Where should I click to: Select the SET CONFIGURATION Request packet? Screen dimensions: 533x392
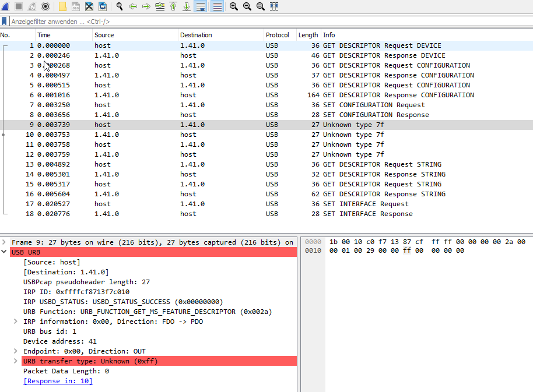(x=175, y=104)
